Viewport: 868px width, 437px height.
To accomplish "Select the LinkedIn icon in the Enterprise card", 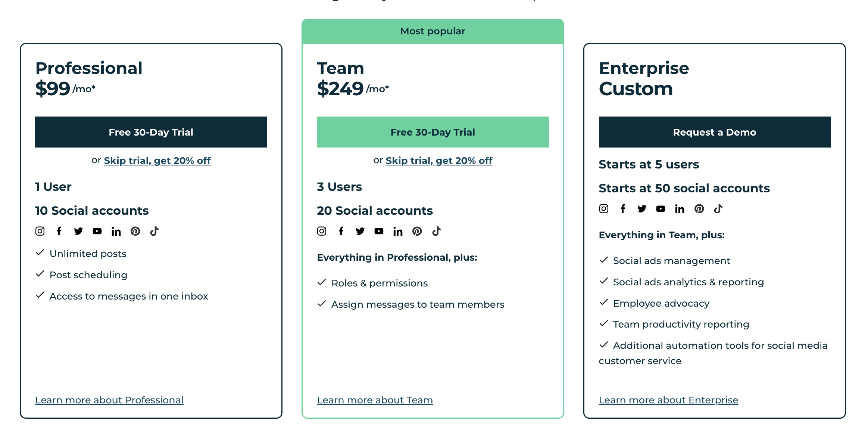I will coord(680,209).
